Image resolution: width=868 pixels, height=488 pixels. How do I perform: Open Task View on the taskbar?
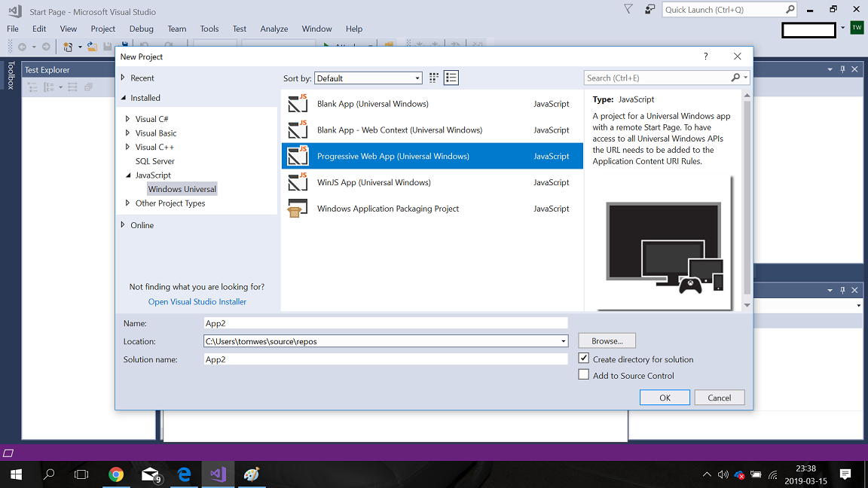(x=81, y=474)
